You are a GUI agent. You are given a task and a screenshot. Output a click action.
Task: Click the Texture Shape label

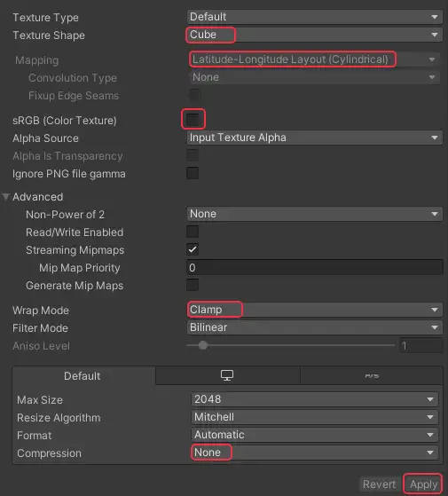click(x=49, y=35)
